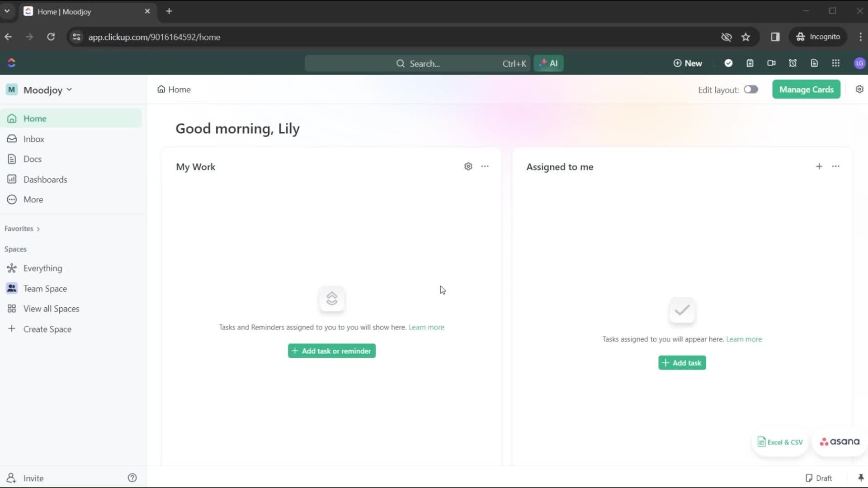Click the Learn more link in My Work
The height and width of the screenshot is (488, 868).
(x=426, y=327)
